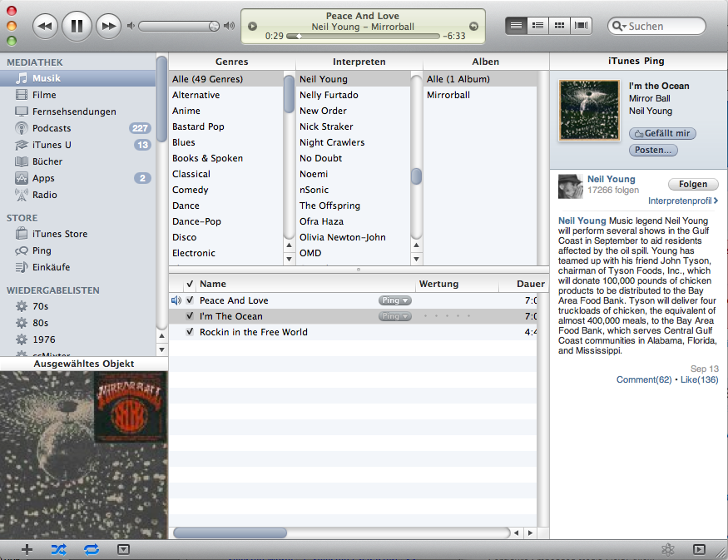
Task: Click the high-volume speaker icon
Action: 229,26
